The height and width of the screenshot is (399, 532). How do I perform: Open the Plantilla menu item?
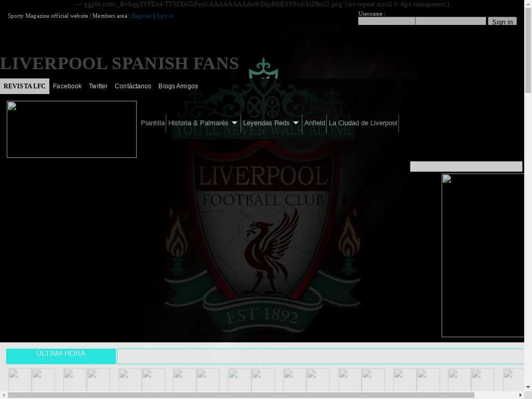click(153, 123)
